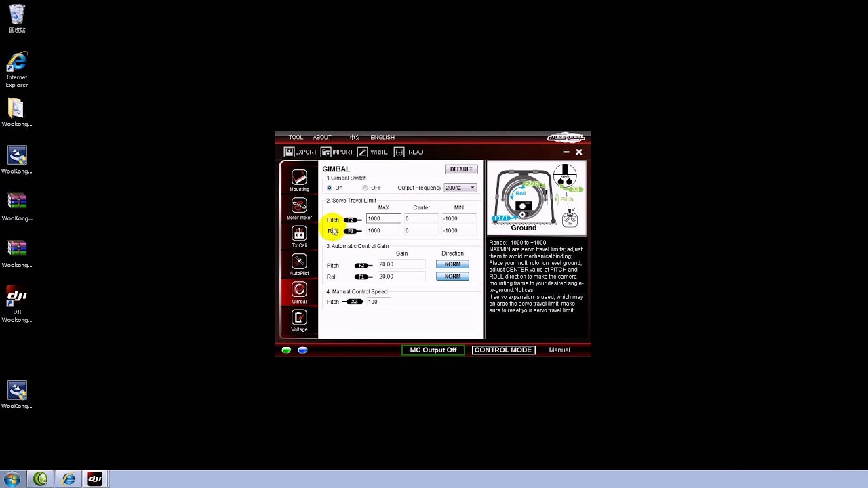Click the DEFAULT button
This screenshot has height=488, width=868.
pyautogui.click(x=461, y=169)
